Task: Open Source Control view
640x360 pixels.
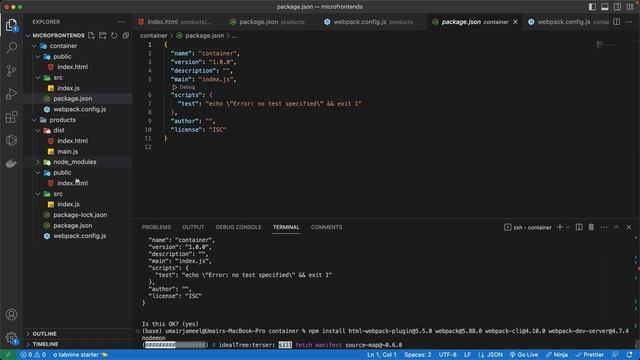Action: [11, 71]
